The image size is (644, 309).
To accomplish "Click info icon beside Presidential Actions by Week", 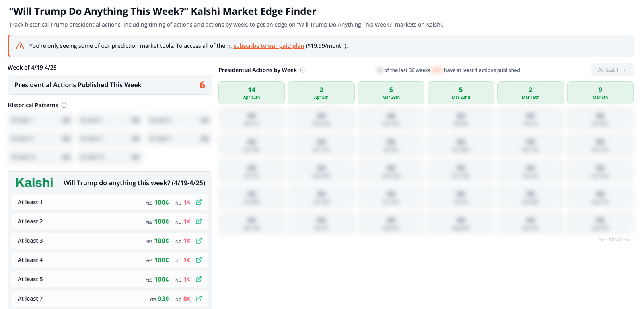I will coord(303,70).
